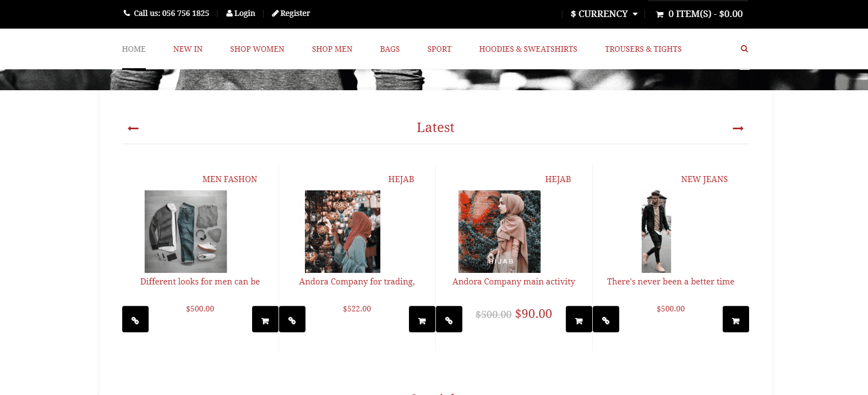The height and width of the screenshot is (395, 868).
Task: Click link icon under $90.00 Hejab product
Action: tap(449, 319)
